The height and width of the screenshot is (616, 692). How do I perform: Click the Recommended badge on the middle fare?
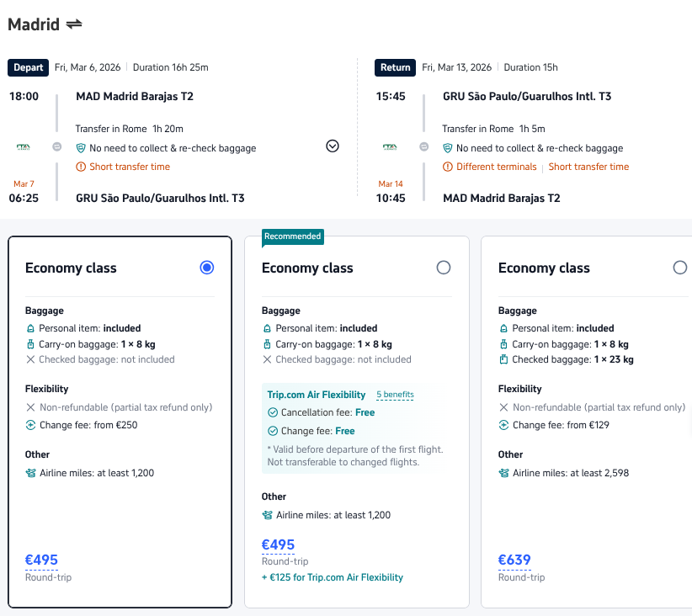click(x=292, y=236)
